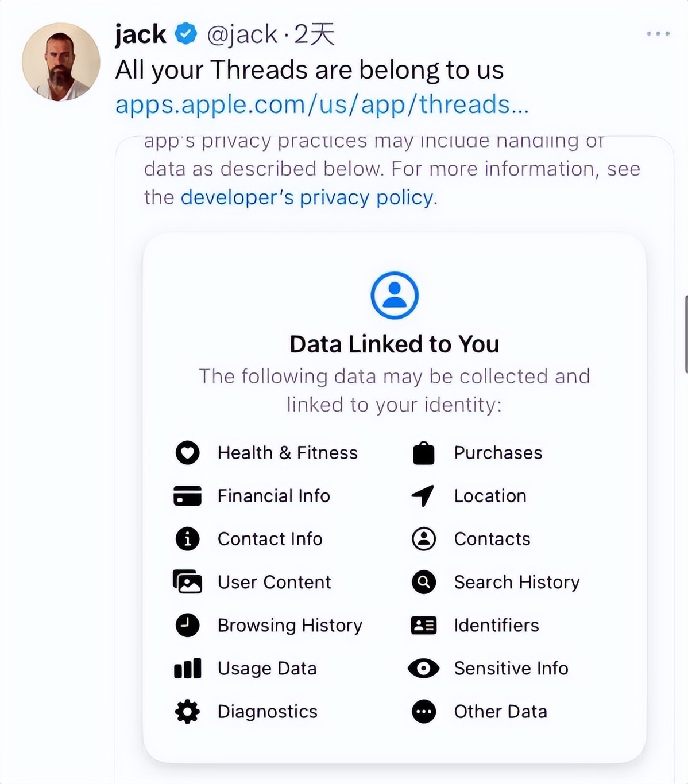Click the Location arrow icon

point(423,496)
